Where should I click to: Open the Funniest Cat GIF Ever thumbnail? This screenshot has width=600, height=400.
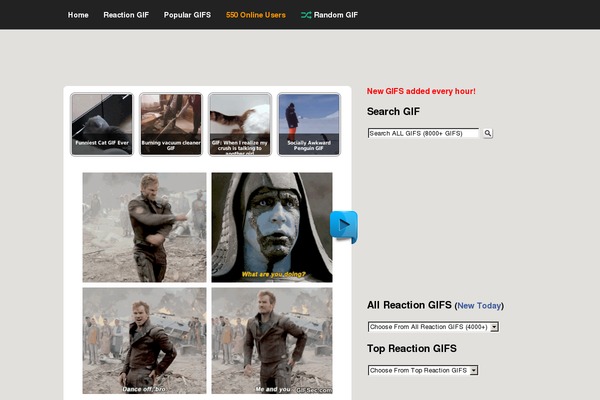coord(102,124)
